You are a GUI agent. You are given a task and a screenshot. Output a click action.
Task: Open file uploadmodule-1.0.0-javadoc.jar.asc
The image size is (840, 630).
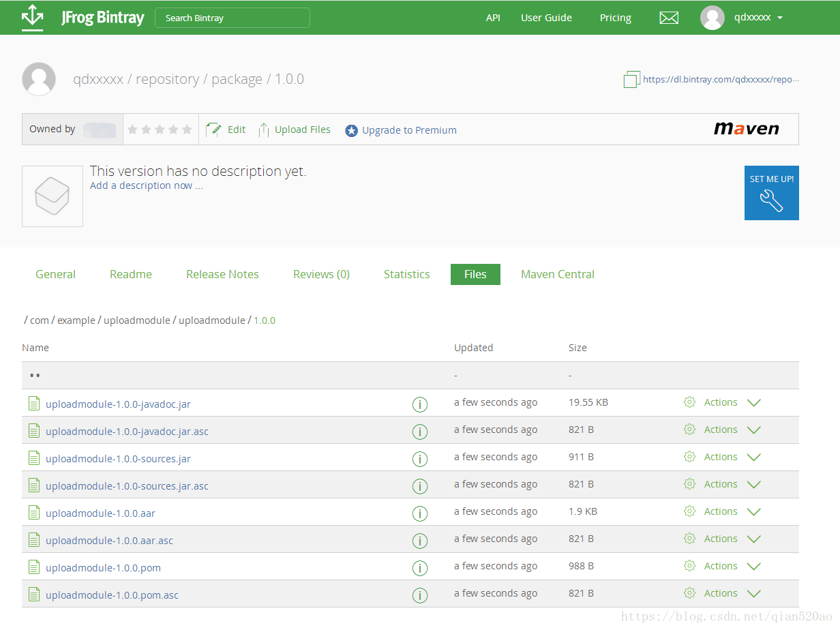coord(127,432)
